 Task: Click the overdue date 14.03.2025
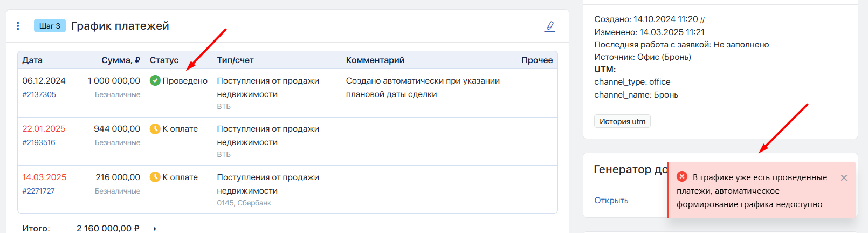pyautogui.click(x=44, y=177)
